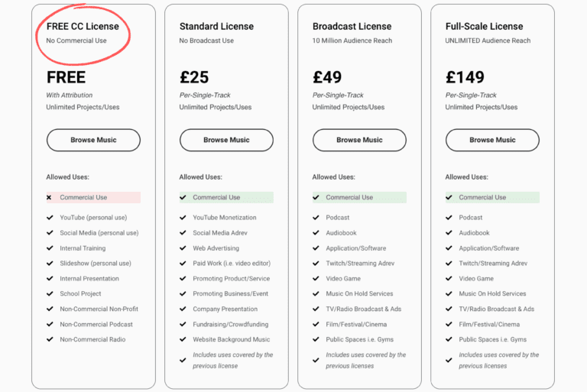This screenshot has height=392, width=587.
Task: Select the Broadcast License heading
Action: coord(352,27)
